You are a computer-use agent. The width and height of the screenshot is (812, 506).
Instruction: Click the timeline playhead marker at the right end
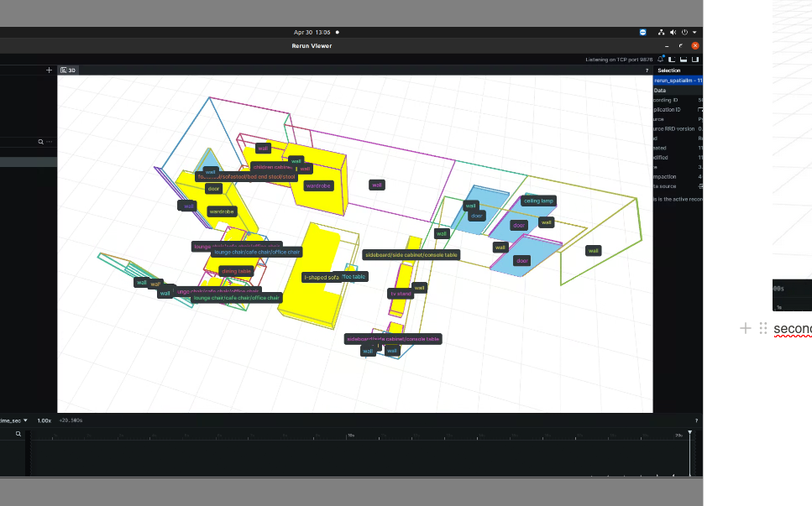pos(689,432)
